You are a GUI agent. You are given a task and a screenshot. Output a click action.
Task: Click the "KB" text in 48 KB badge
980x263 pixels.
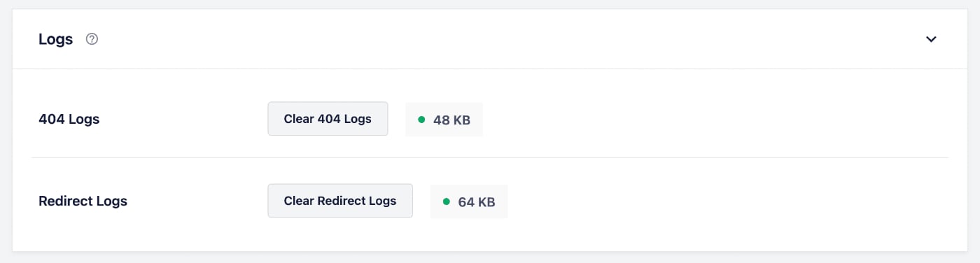(461, 120)
